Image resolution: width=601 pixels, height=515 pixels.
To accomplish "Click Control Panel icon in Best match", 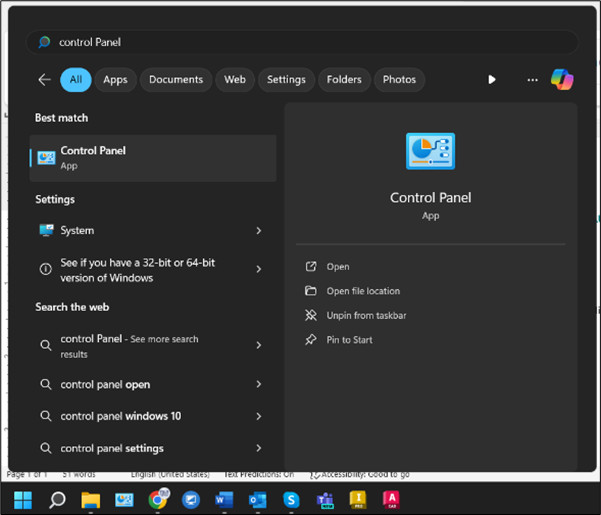I will [x=46, y=158].
